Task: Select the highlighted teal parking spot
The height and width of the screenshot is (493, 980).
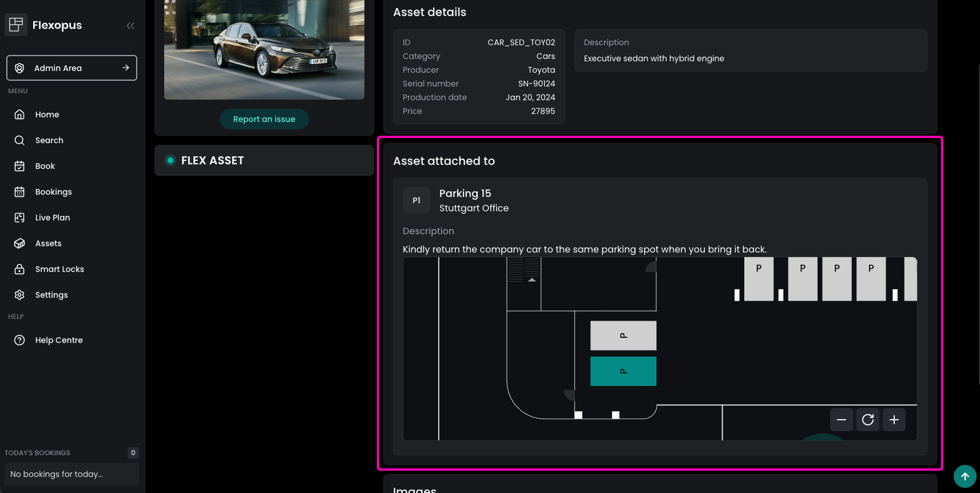Action: pos(623,371)
